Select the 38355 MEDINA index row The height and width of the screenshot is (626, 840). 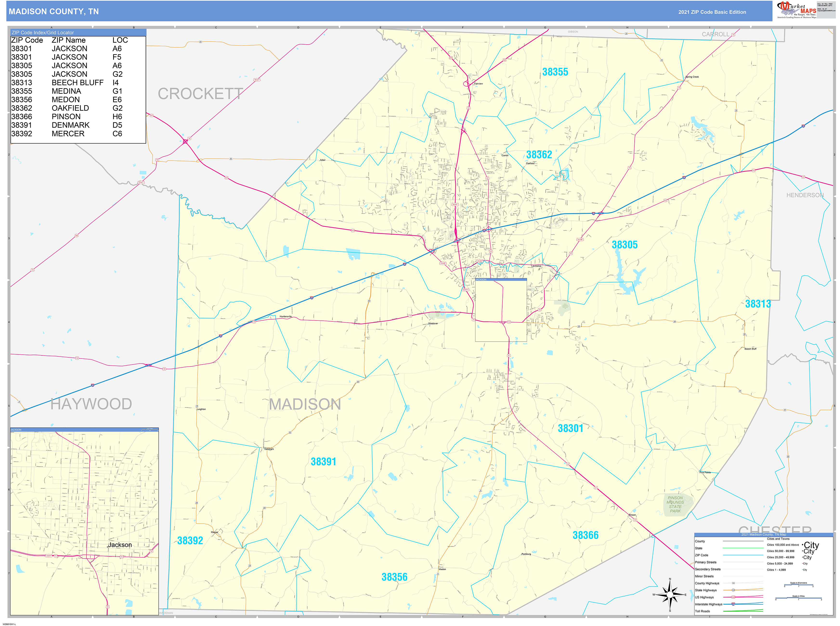[x=78, y=91]
